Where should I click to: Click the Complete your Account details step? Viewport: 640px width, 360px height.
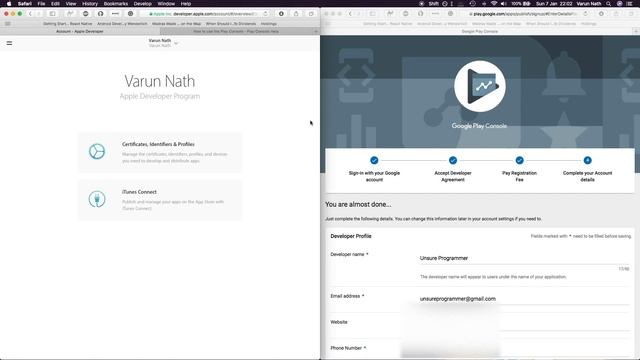click(x=587, y=160)
